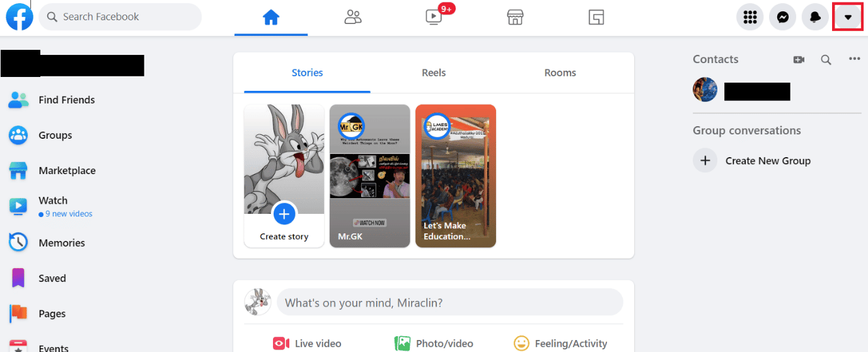Open the Watch video icon with 9+ badge
Viewport: 868px width, 352px height.
click(x=434, y=17)
